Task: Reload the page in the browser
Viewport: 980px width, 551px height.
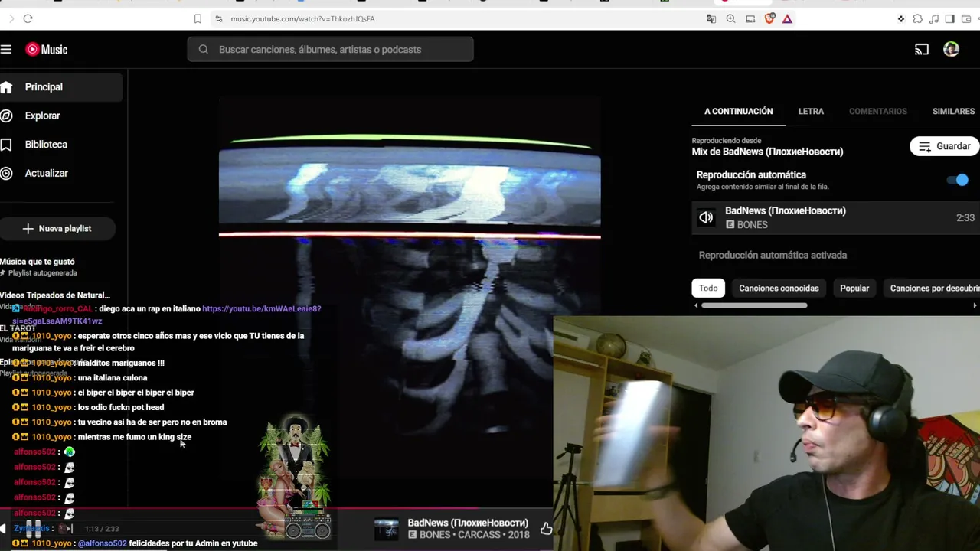Action: 28,18
